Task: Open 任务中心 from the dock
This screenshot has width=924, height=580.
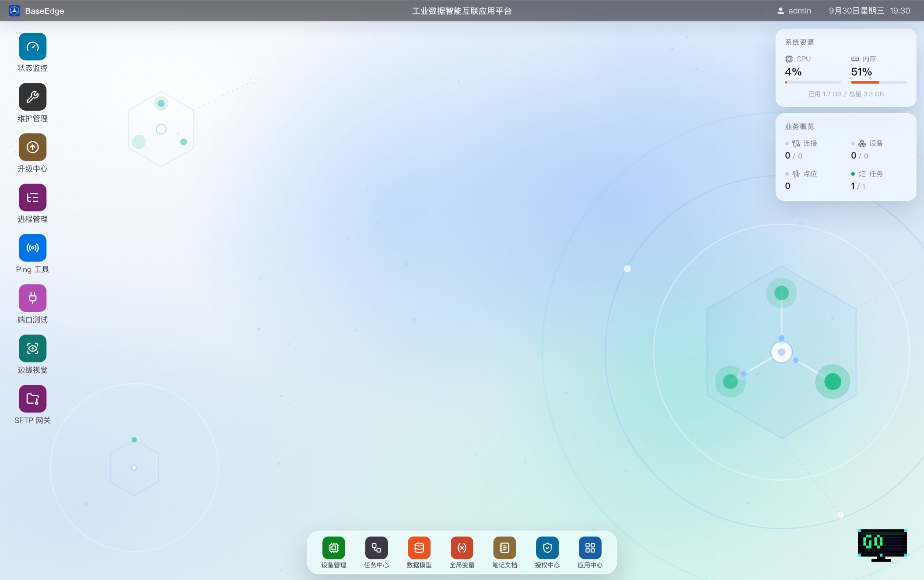Action: click(376, 547)
